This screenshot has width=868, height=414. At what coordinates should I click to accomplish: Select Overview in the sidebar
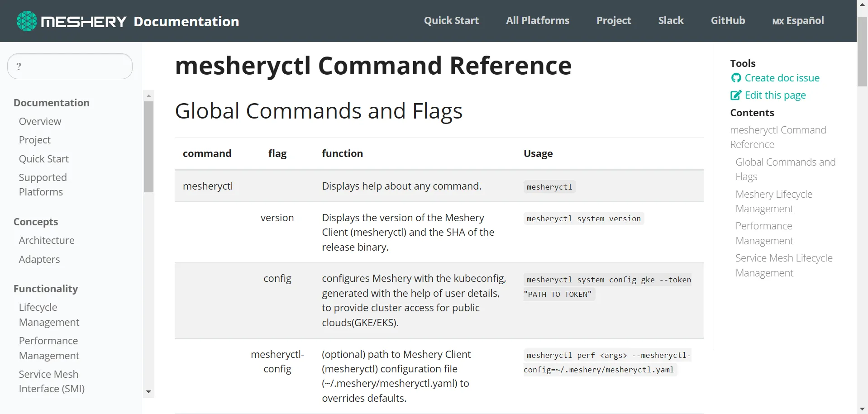[x=40, y=121]
